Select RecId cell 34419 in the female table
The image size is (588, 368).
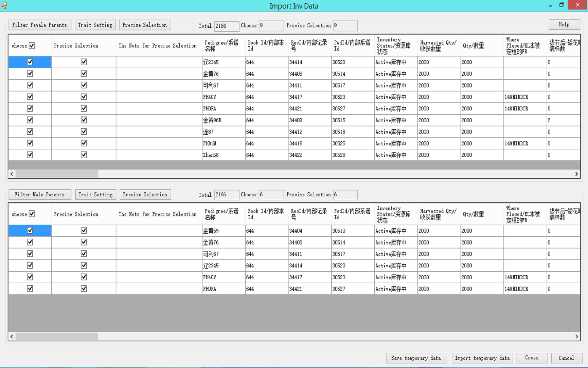click(310, 144)
